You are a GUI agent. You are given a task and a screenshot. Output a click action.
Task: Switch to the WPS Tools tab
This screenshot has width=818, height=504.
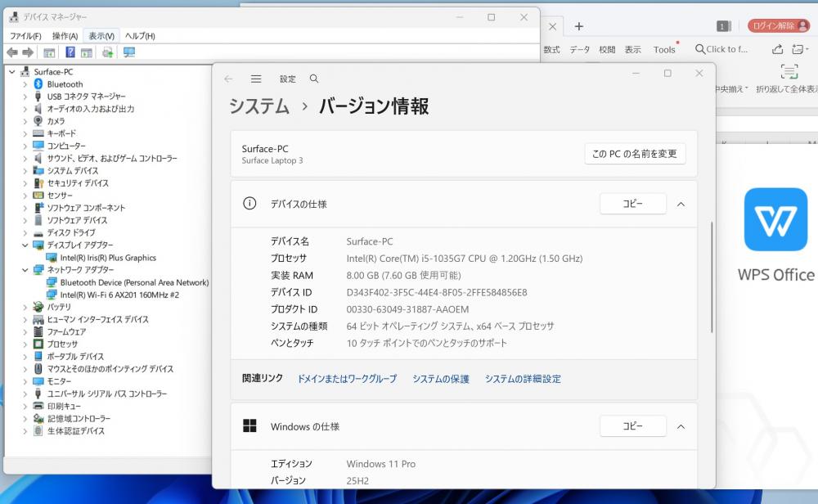click(664, 50)
